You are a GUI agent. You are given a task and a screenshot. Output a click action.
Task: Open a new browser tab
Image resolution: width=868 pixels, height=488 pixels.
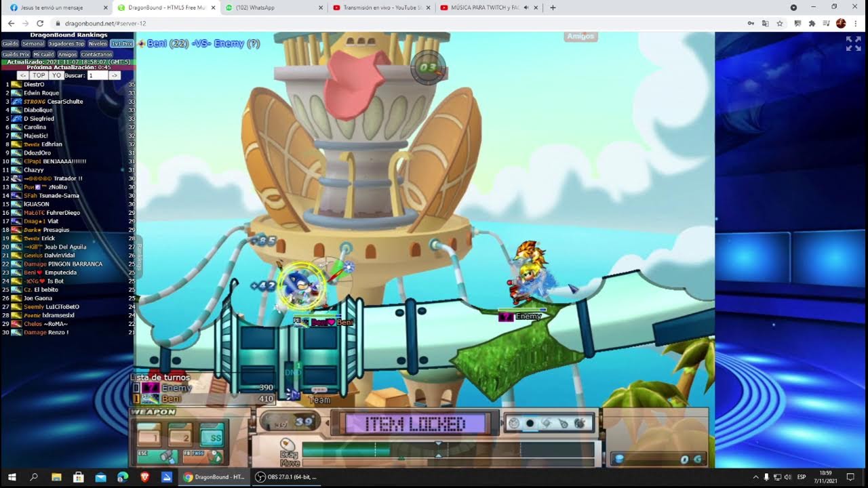pos(553,7)
